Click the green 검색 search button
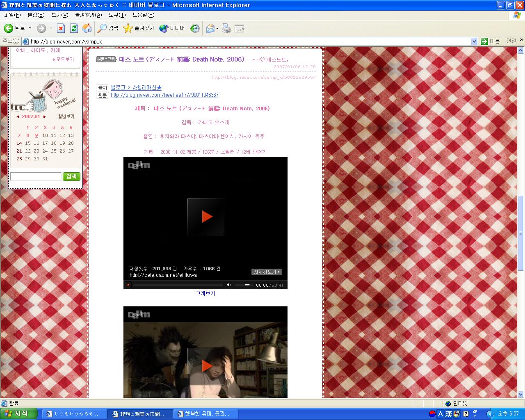The image size is (525, 420). (x=71, y=176)
